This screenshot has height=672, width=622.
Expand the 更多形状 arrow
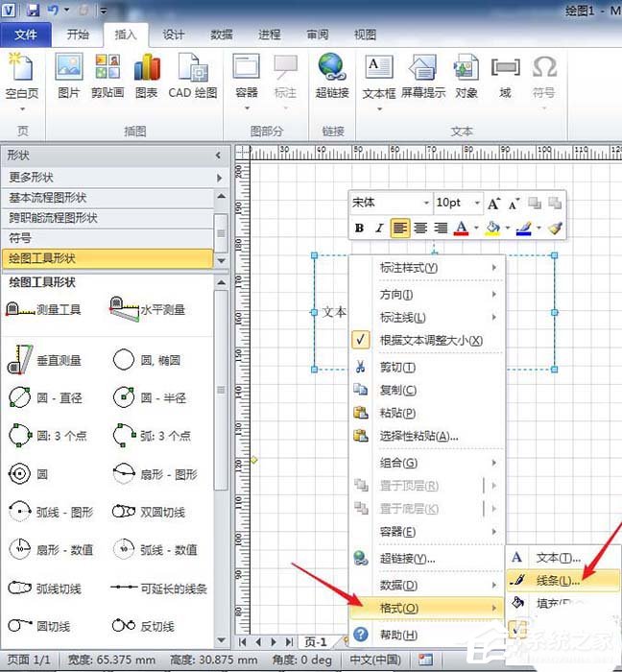pyautogui.click(x=219, y=177)
